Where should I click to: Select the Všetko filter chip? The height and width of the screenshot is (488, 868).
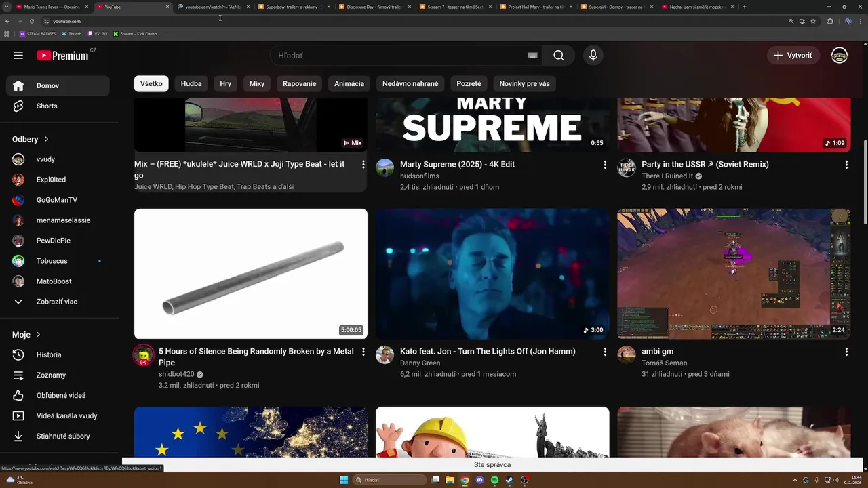coord(151,84)
